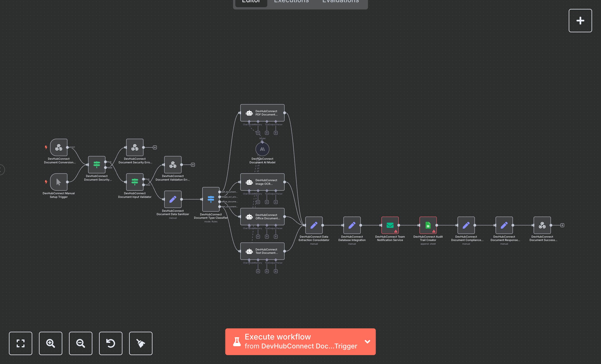Screen dimensions: 601x364
Task: Click the Data Extraction Consolidator edit node
Action: (x=314, y=225)
